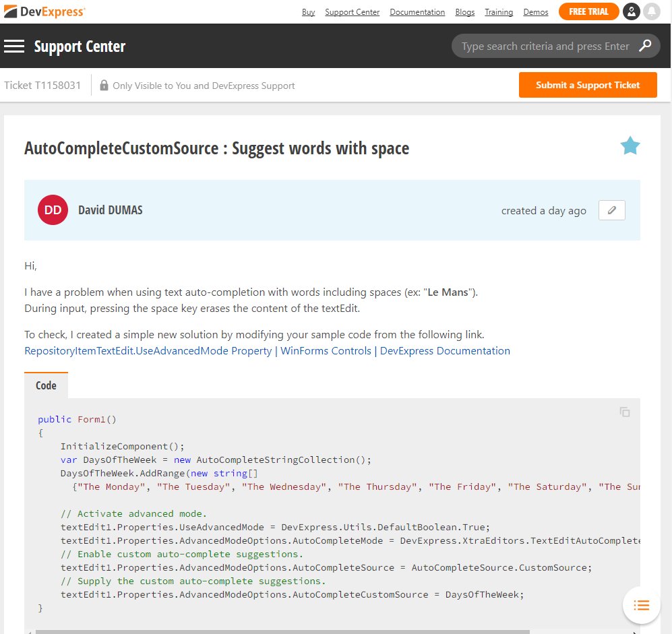Open Support Center in top navigation

tap(353, 12)
